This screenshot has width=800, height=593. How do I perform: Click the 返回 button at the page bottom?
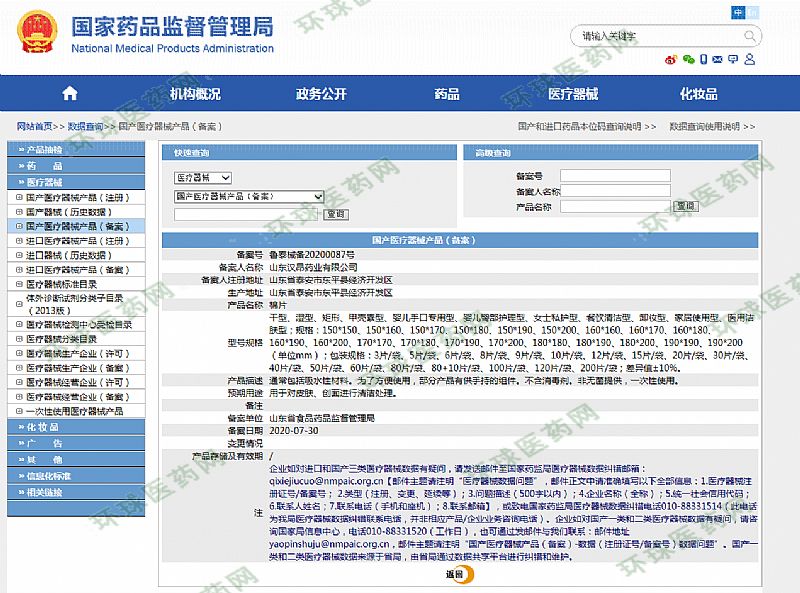pos(455,574)
